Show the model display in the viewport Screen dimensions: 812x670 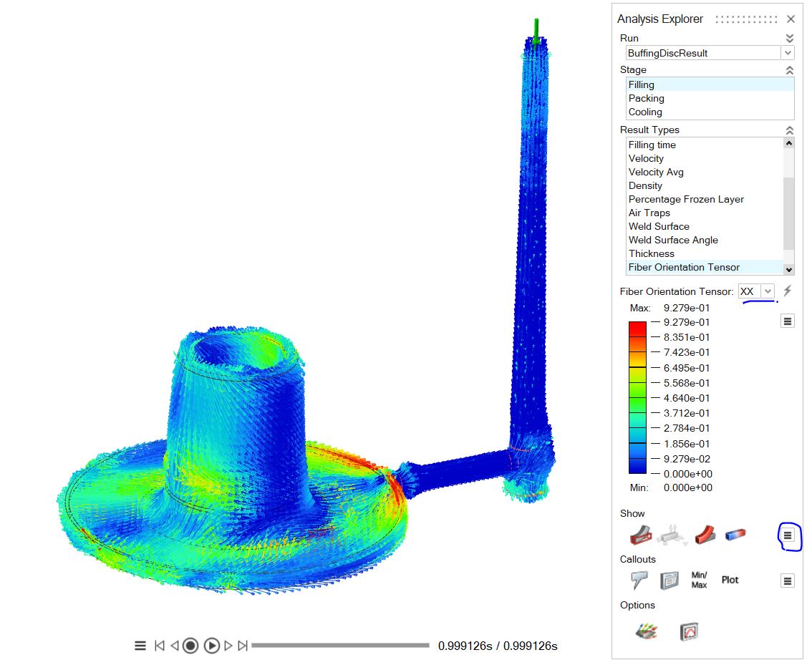[x=643, y=535]
